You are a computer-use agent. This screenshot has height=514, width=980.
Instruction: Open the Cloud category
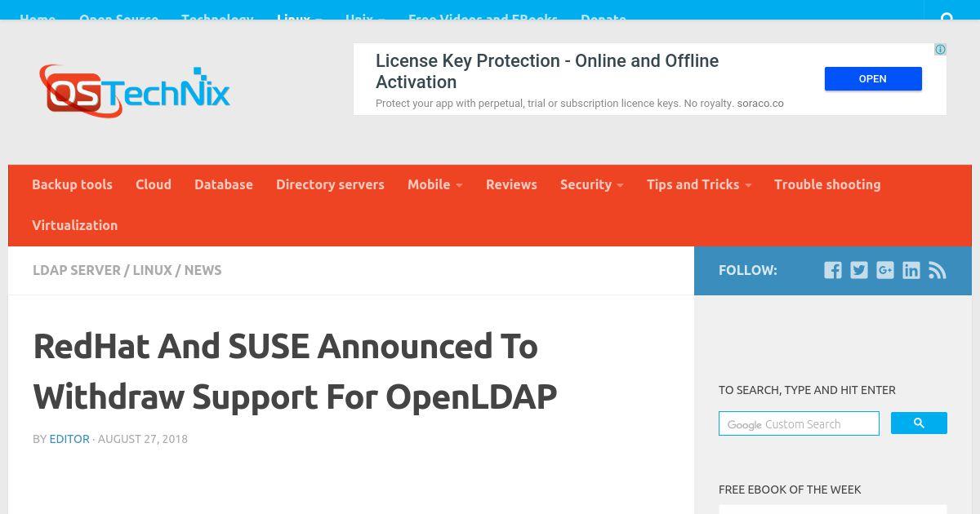pyautogui.click(x=154, y=184)
